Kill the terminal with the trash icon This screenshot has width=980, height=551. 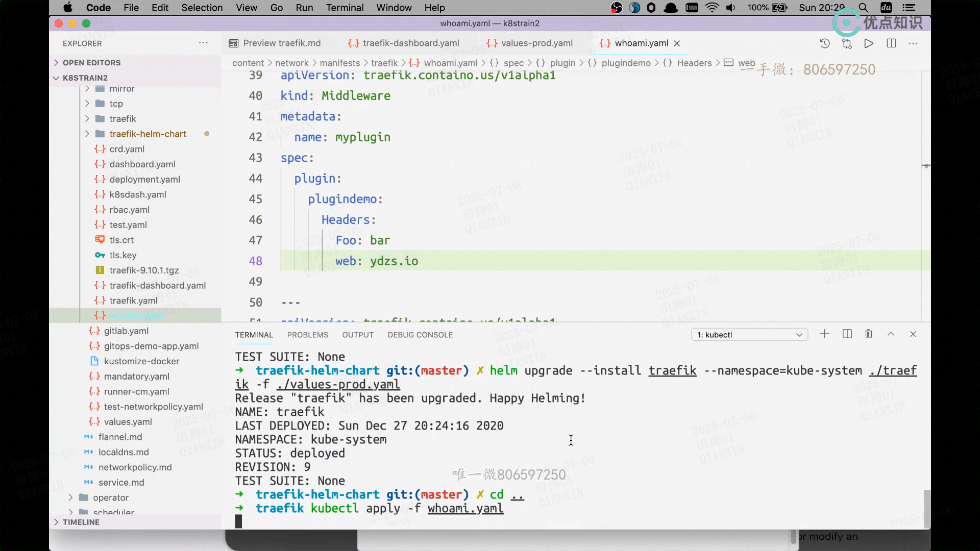pyautogui.click(x=869, y=334)
